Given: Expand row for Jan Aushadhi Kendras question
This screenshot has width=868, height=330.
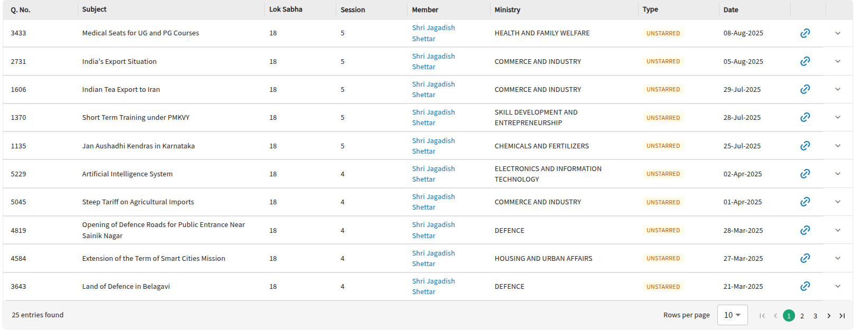Looking at the screenshot, I should point(838,146).
